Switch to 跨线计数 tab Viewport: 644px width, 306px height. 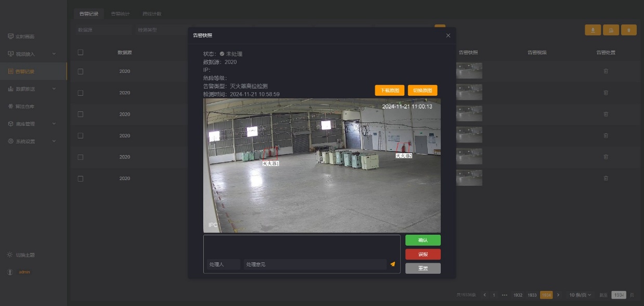click(152, 14)
